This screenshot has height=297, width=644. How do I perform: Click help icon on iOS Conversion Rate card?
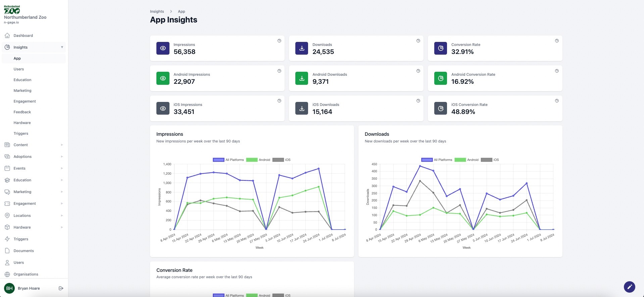(x=557, y=101)
